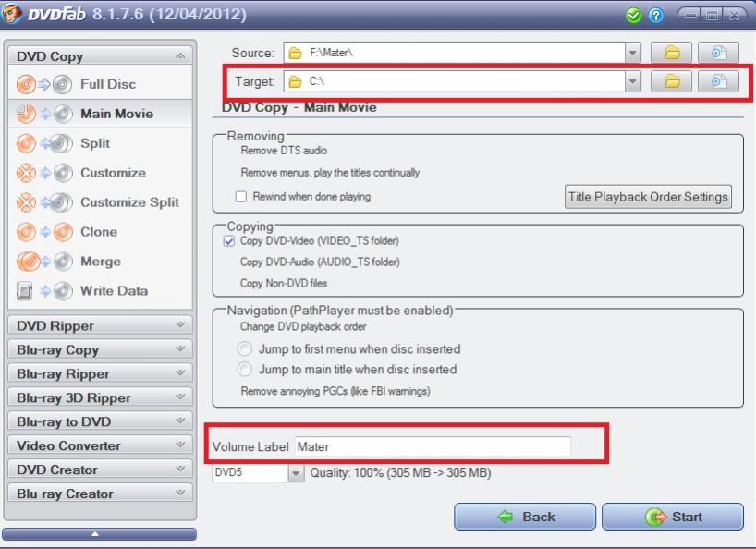The image size is (756, 549).
Task: Click the Write Data icon
Action: click(44, 291)
